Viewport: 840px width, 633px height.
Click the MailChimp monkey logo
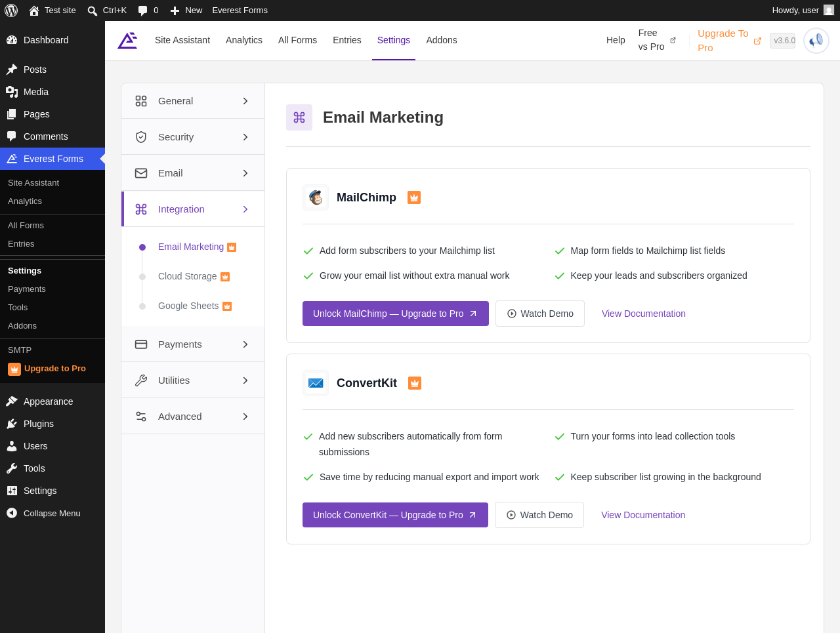[316, 197]
